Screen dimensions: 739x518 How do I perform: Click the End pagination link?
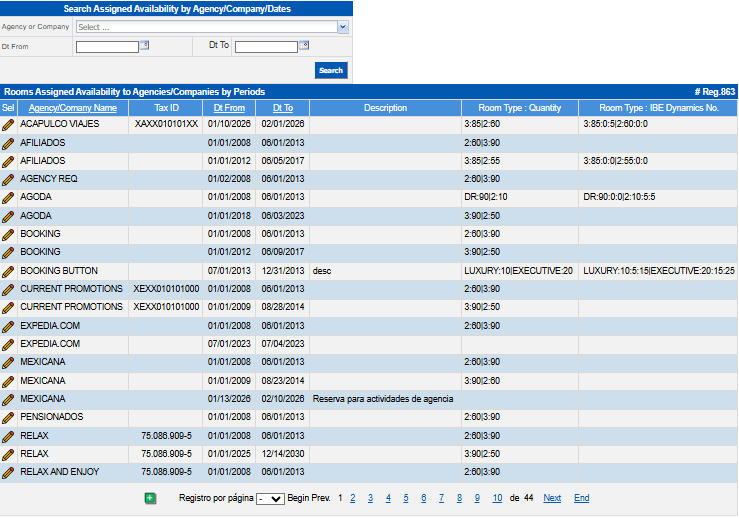(x=581, y=498)
